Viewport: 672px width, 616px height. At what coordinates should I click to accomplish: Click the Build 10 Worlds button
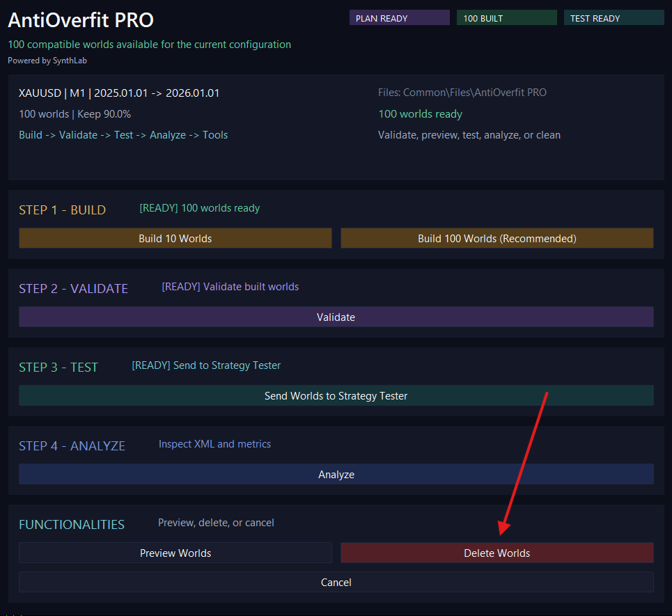click(175, 238)
